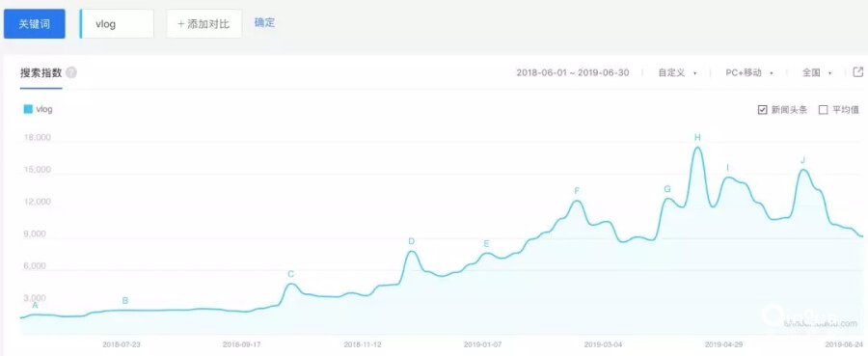Click the help question mark beside 搜索指数
Screen dimensions: 868x356
(71, 73)
